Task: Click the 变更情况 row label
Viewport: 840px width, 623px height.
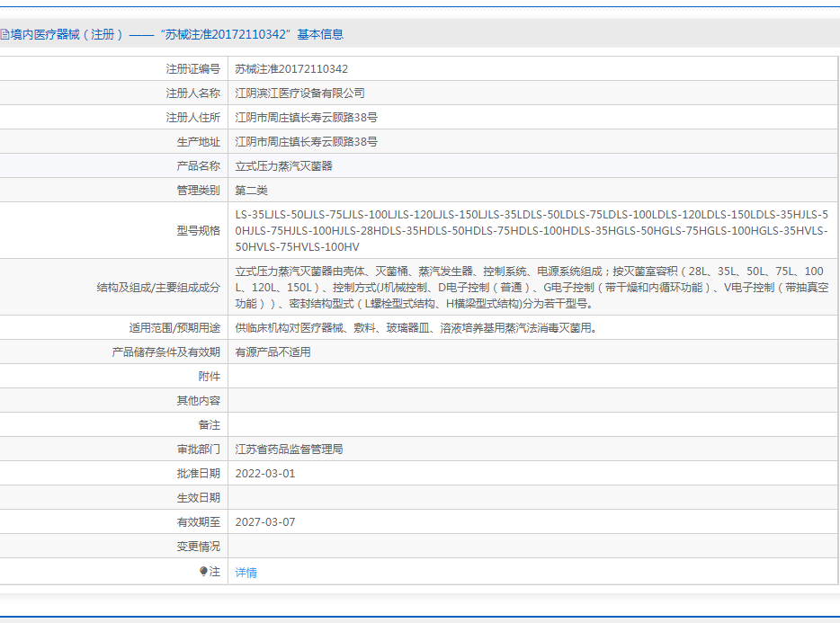Action: pos(199,546)
